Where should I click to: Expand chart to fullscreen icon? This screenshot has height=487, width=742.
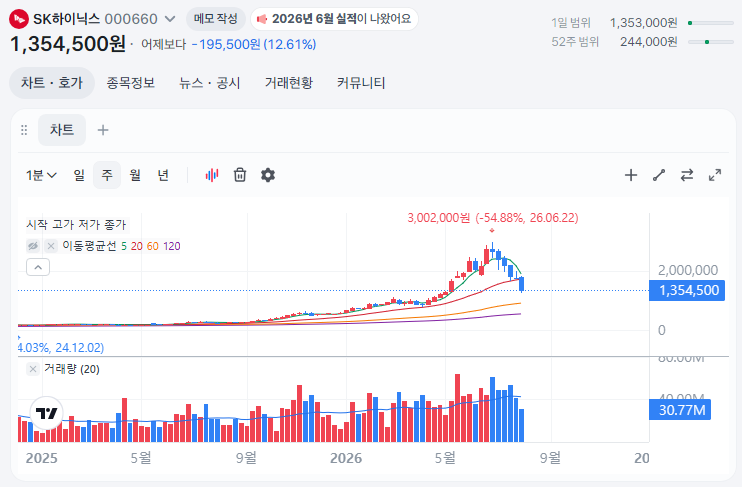(x=715, y=175)
